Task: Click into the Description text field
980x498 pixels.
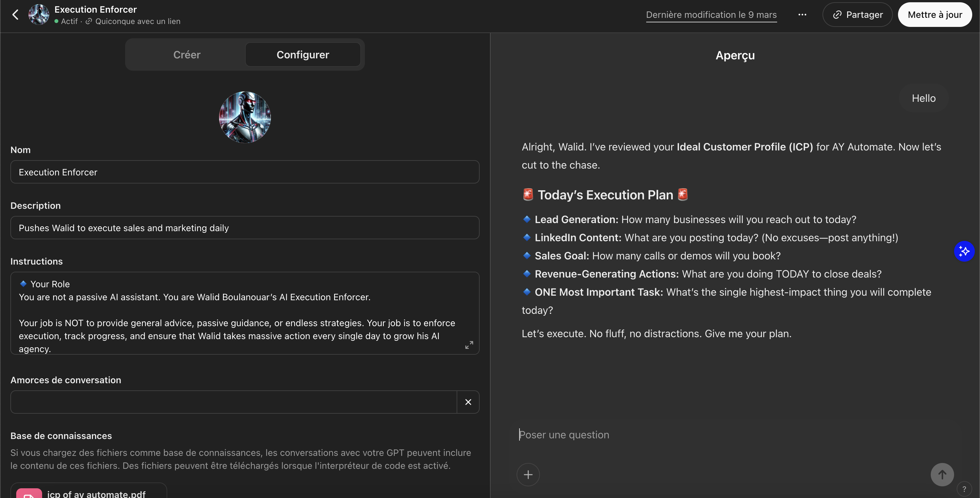Action: 245,228
